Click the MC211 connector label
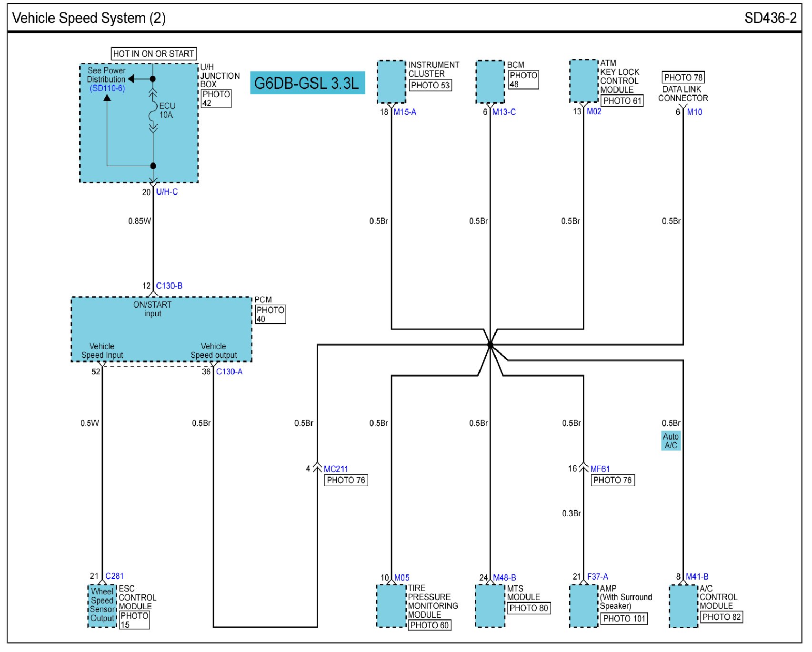 coord(336,469)
